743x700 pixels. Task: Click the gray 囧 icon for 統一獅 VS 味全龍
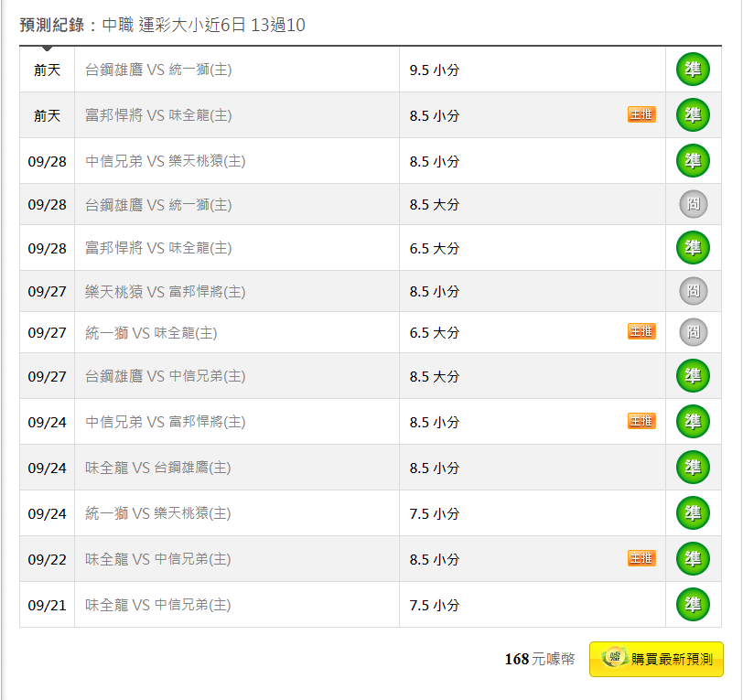[694, 332]
